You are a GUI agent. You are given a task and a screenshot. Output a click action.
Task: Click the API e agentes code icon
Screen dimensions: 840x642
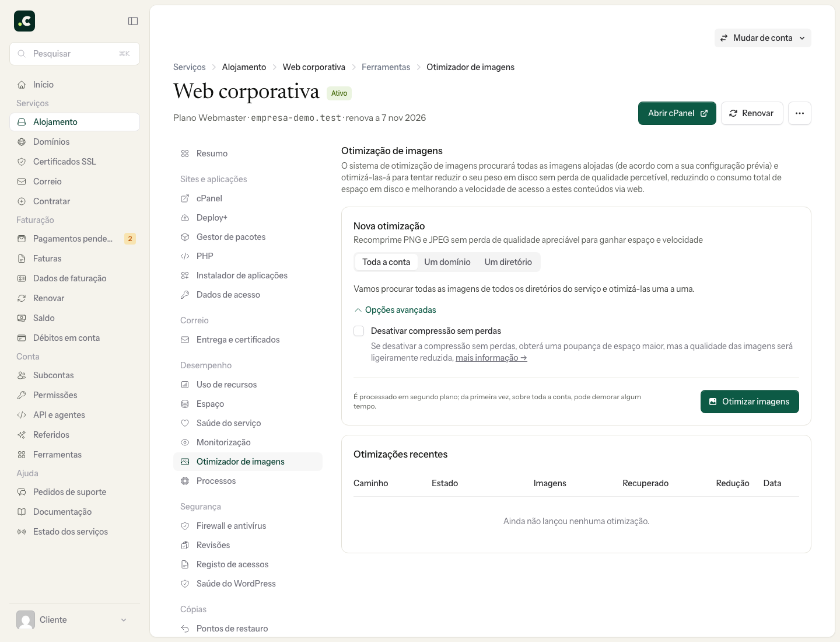pyautogui.click(x=22, y=415)
